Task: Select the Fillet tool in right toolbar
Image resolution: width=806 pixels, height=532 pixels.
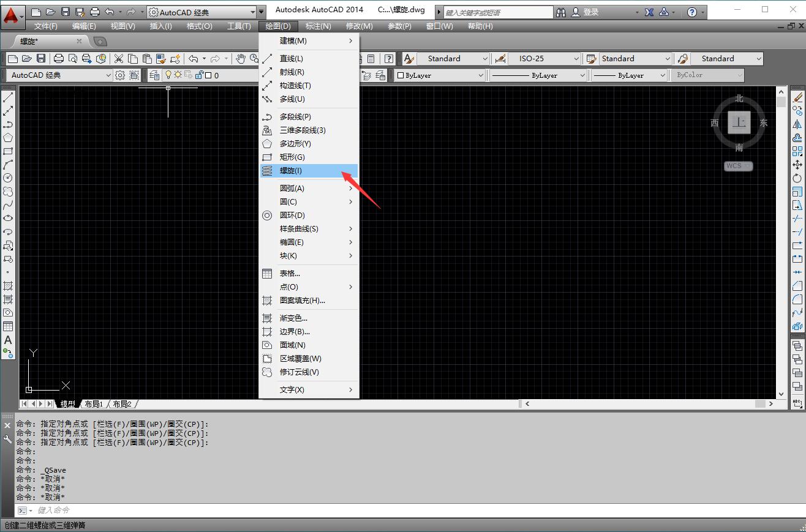Action: click(797, 299)
